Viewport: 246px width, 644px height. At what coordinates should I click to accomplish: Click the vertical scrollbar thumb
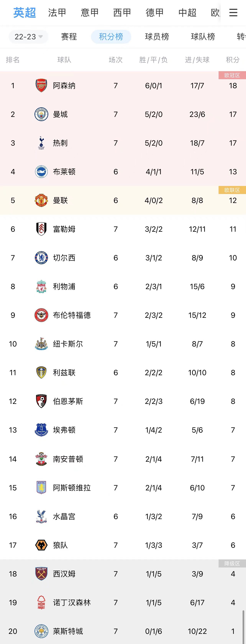coord(243,627)
